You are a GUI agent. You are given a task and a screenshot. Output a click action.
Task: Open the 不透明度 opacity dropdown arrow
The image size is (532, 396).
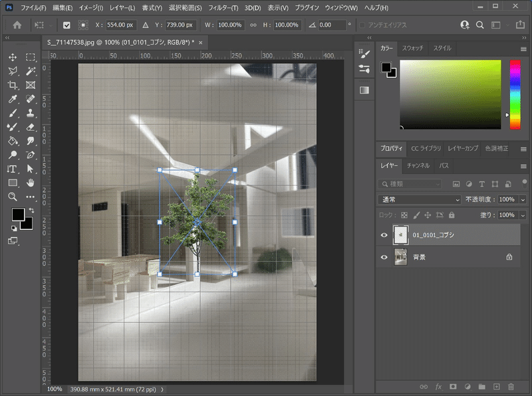[523, 200]
